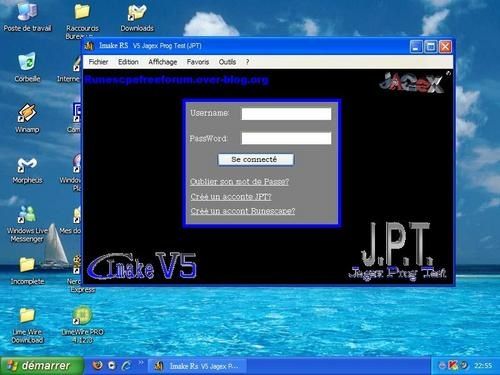Image resolution: width=500 pixels, height=375 pixels.
Task: Click the Oublier son mot de Passe link
Action: click(x=239, y=182)
